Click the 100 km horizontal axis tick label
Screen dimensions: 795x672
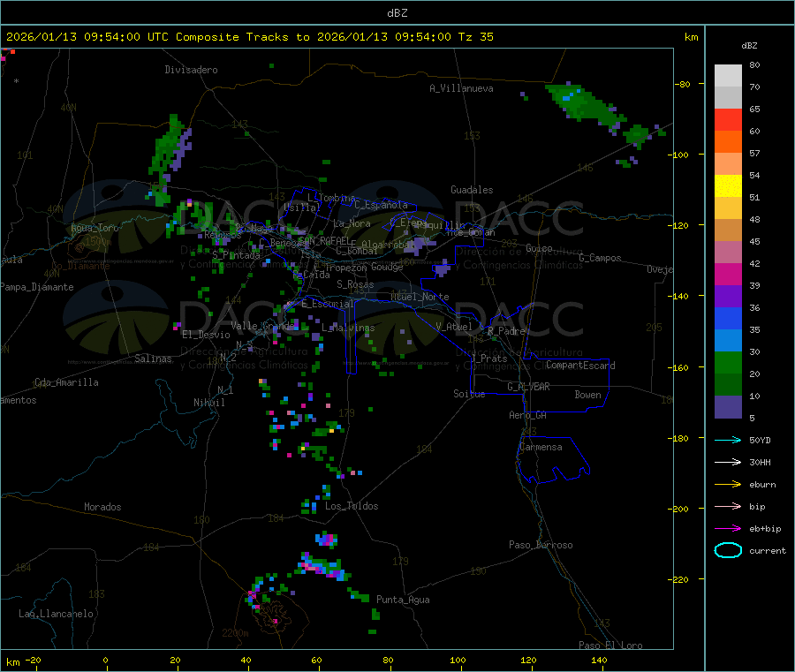[x=458, y=660]
